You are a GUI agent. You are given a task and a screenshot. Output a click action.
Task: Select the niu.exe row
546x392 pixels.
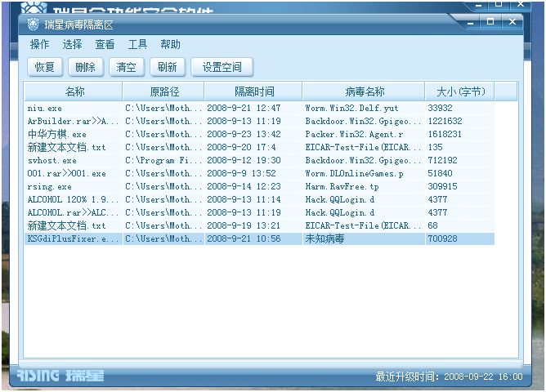point(259,108)
